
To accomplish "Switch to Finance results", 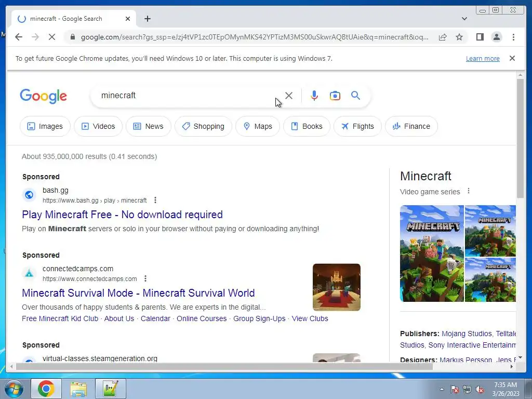I will pyautogui.click(x=411, y=126).
